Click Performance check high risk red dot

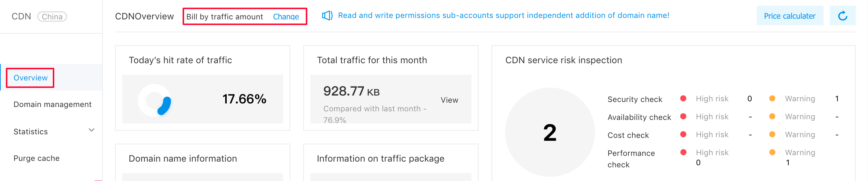[x=683, y=152]
